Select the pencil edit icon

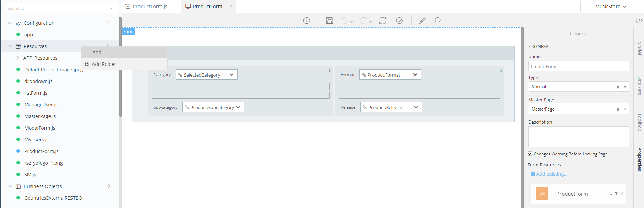coord(422,21)
